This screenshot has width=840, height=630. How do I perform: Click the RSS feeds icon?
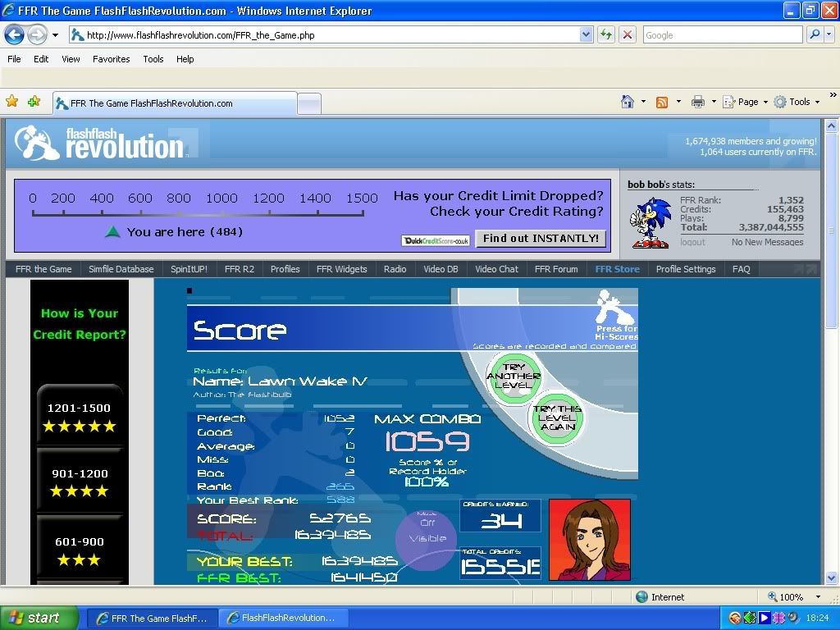point(662,102)
